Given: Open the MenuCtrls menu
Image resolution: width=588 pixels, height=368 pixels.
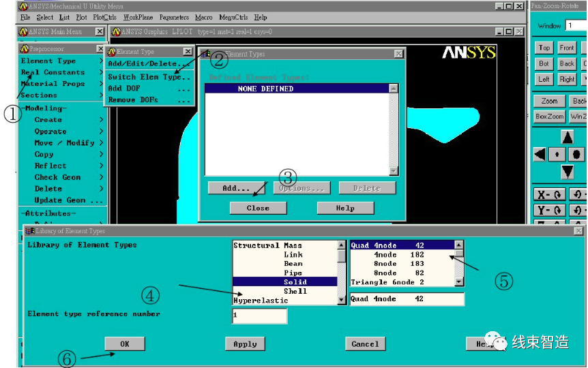Looking at the screenshot, I should coord(233,17).
